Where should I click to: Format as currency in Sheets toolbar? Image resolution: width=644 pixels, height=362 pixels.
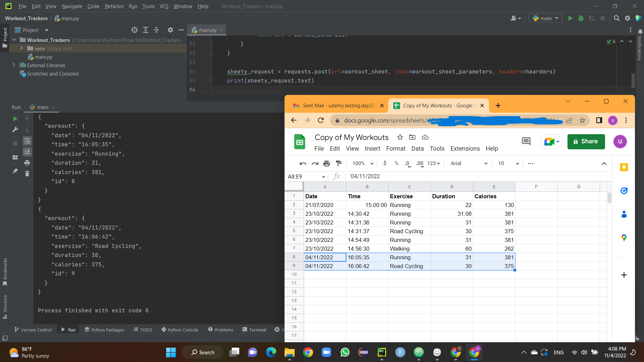(385, 163)
